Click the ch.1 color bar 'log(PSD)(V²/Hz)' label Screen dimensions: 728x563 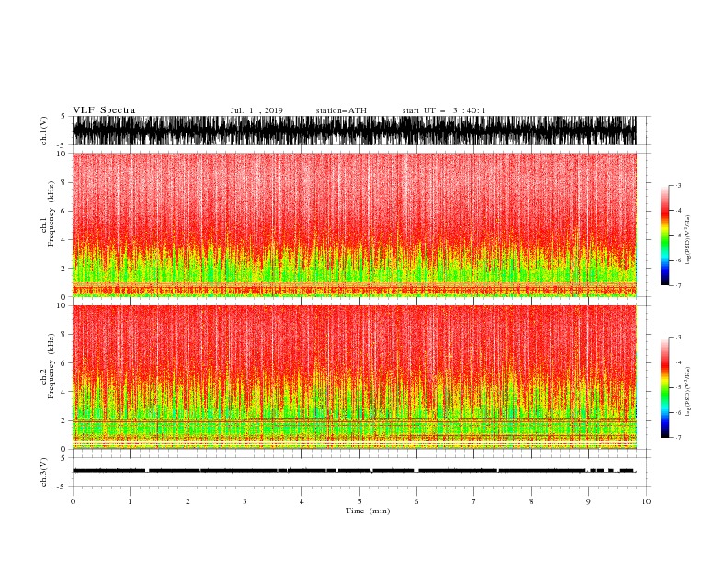pyautogui.click(x=688, y=240)
